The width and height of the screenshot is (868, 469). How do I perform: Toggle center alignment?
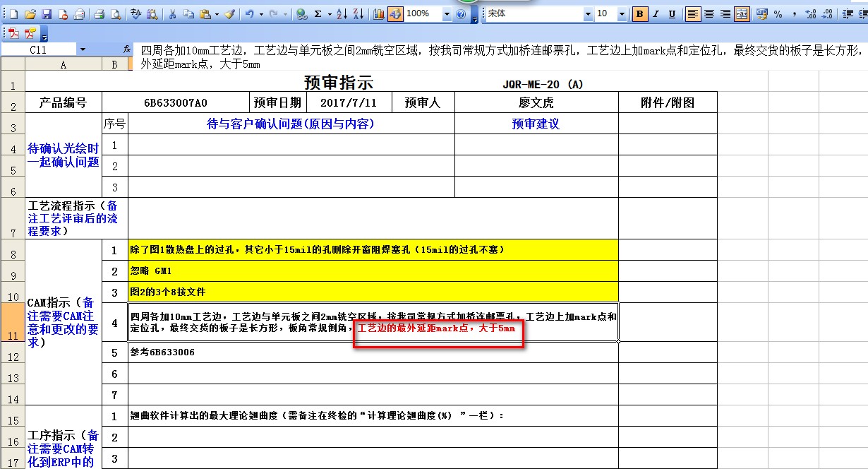click(x=709, y=14)
